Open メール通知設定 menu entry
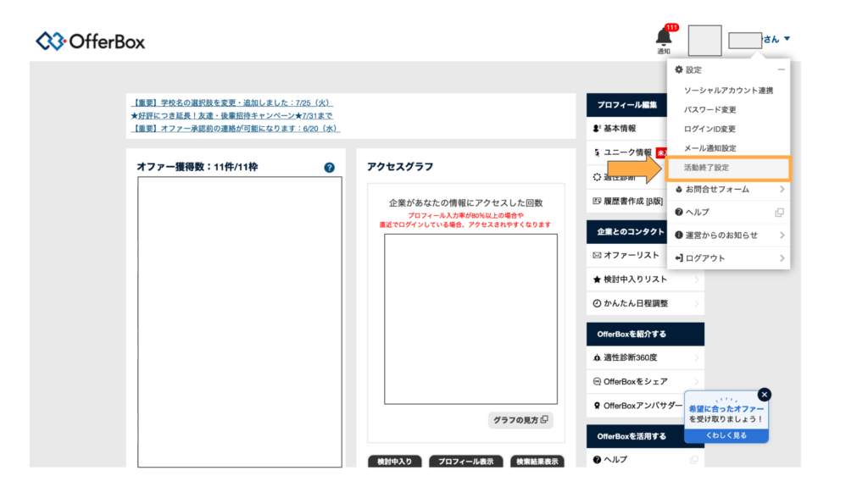 709,148
